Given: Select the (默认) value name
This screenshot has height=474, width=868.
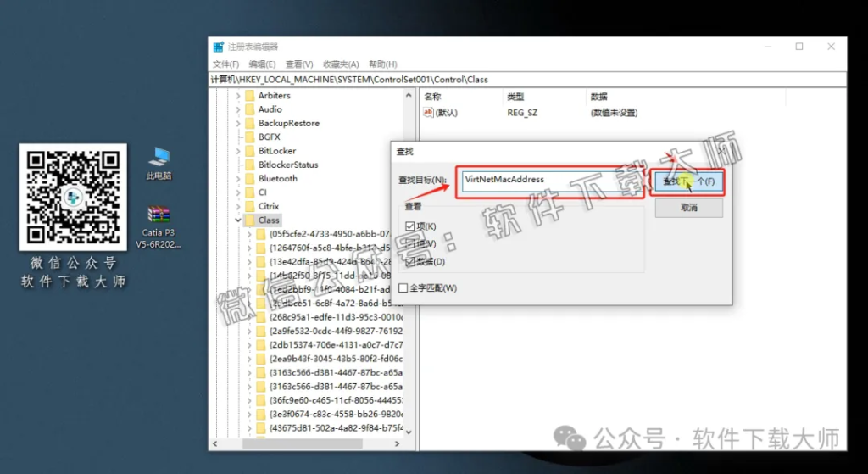Looking at the screenshot, I should (x=447, y=113).
